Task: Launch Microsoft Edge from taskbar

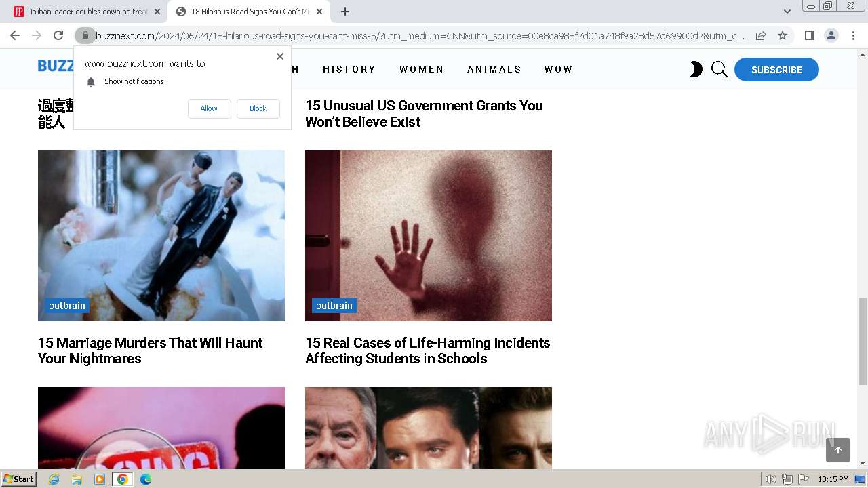Action: click(x=146, y=479)
